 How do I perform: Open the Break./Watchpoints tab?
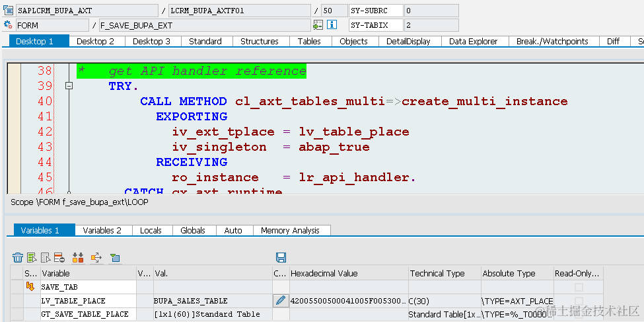[552, 41]
